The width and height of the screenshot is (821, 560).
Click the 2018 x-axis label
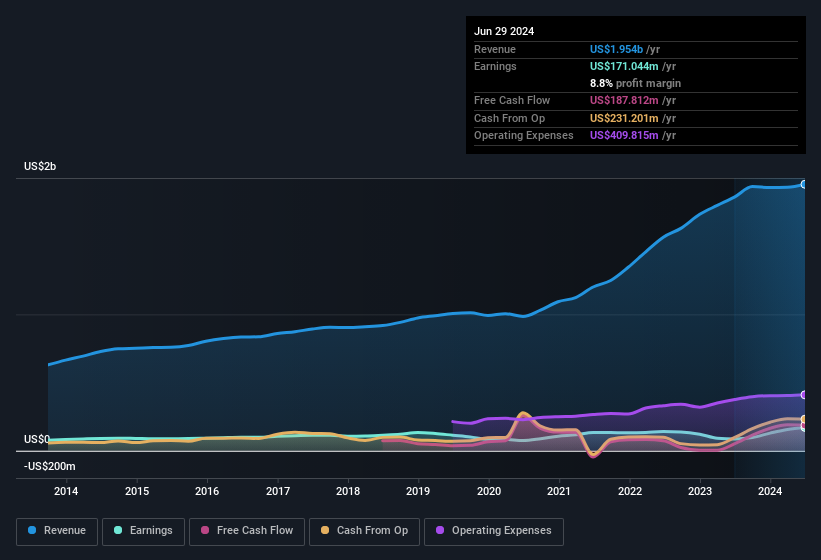(348, 491)
